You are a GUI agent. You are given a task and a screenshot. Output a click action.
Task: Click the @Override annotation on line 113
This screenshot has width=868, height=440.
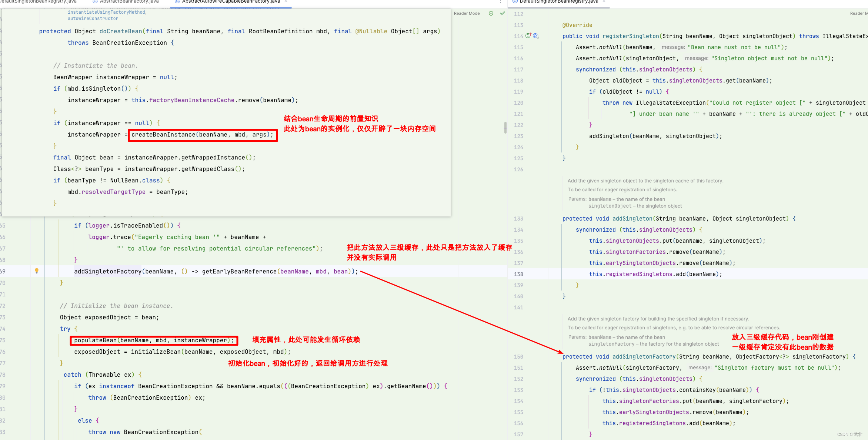click(577, 25)
